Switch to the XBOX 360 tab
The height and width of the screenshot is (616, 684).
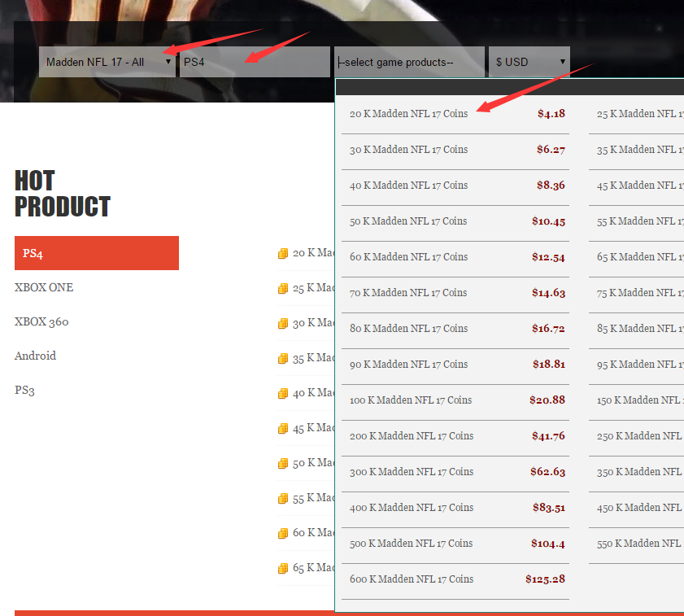click(41, 321)
